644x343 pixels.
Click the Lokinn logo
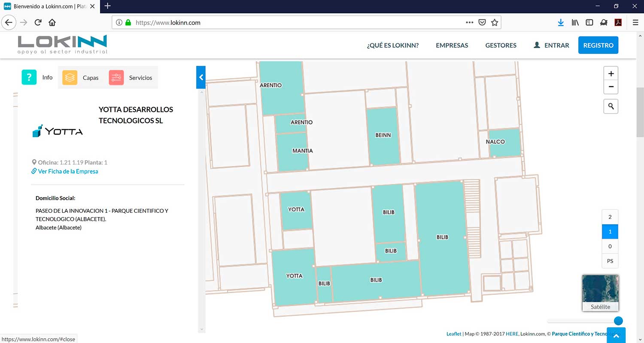[x=62, y=45]
